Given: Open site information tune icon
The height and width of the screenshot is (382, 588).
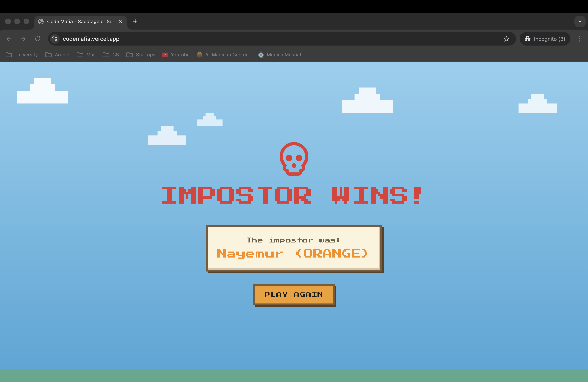Looking at the screenshot, I should (x=55, y=39).
